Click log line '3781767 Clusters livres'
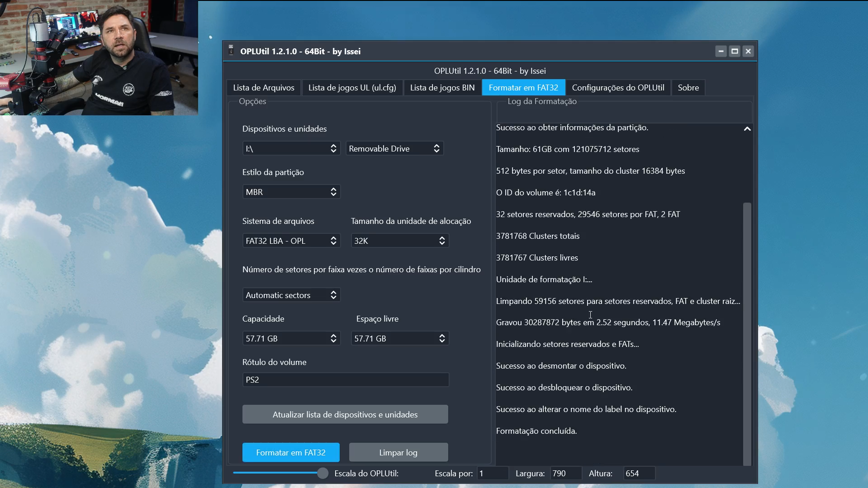Screen dimensions: 868x488 tap(537, 258)
